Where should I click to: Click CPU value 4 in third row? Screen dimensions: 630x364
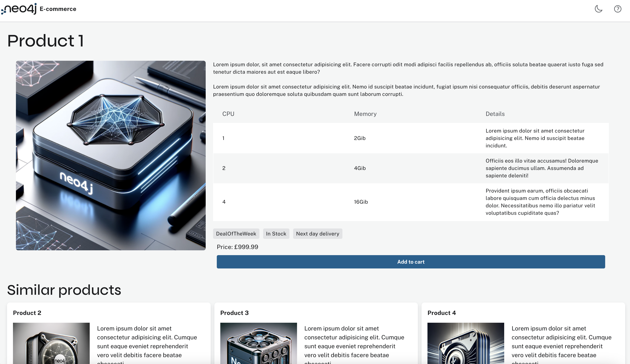[x=224, y=202]
